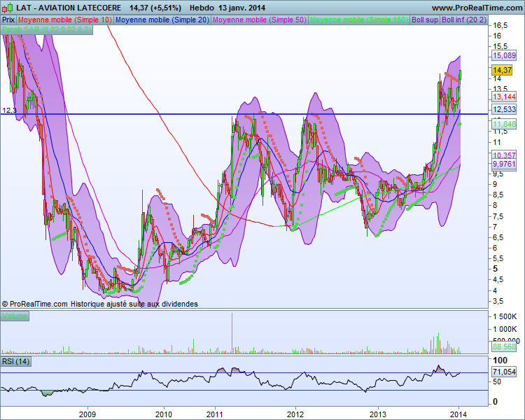Screen dimensions: 525x420
Task: Click the 100 label on RSI scale
Action: coord(500,360)
